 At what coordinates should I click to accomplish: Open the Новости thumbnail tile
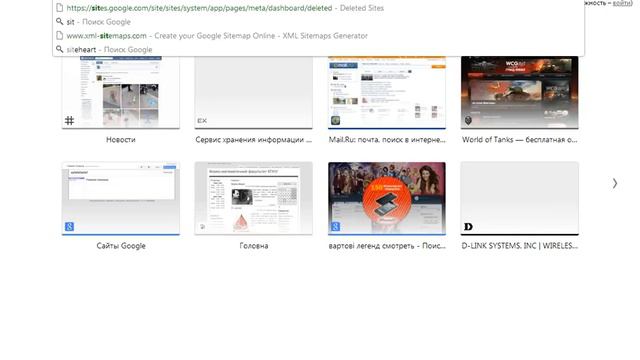[121, 92]
